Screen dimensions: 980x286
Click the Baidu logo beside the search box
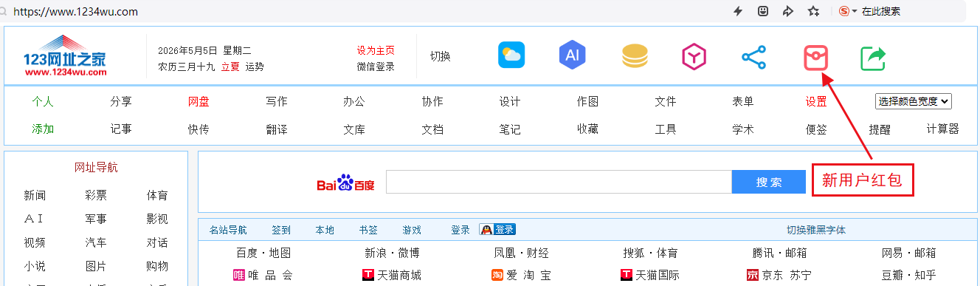(x=346, y=183)
